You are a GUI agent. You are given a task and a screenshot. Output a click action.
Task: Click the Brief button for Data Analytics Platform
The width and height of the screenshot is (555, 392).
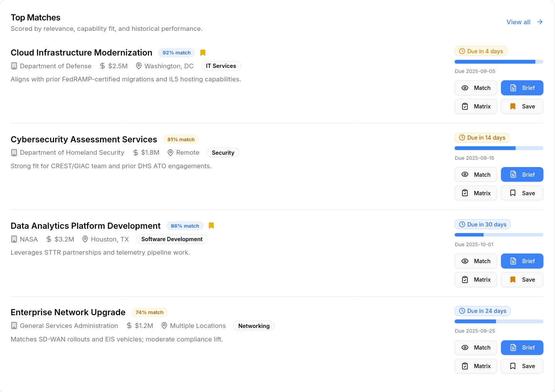(522, 261)
